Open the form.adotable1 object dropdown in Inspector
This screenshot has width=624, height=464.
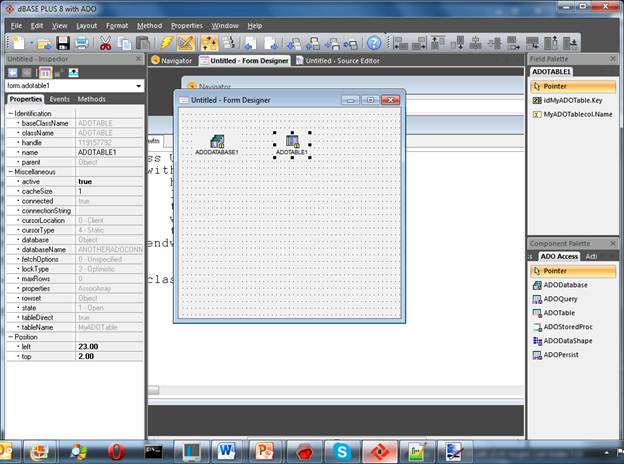pos(73,86)
